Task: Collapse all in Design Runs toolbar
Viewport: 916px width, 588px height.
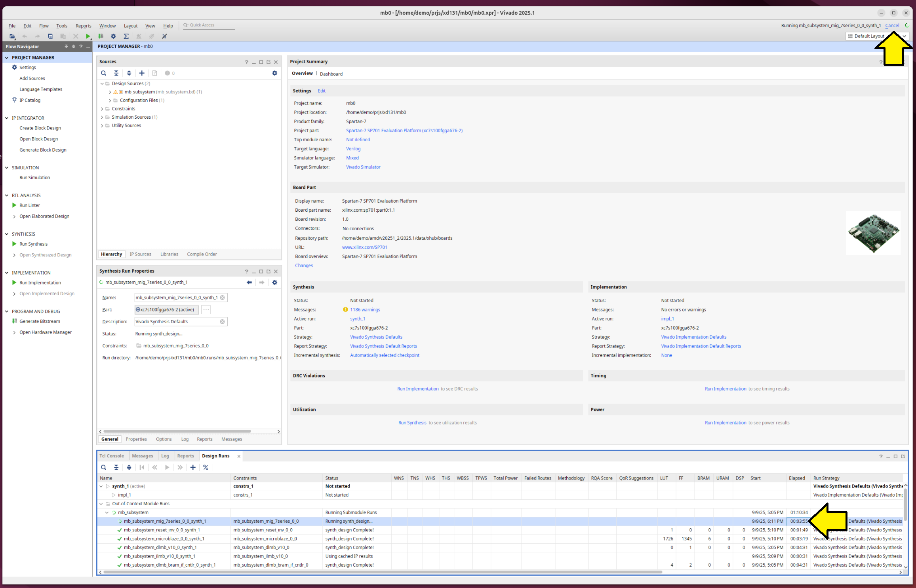Action: pos(116,467)
